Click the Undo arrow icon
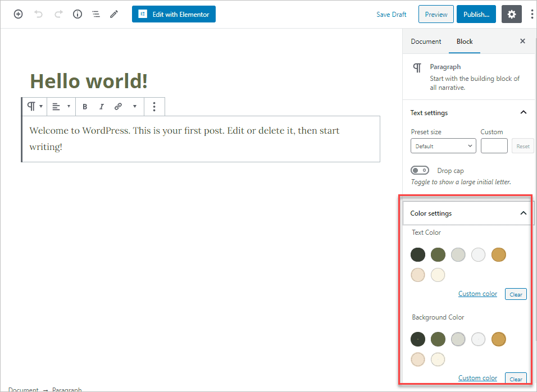Image resolution: width=537 pixels, height=392 pixels. 38,15
